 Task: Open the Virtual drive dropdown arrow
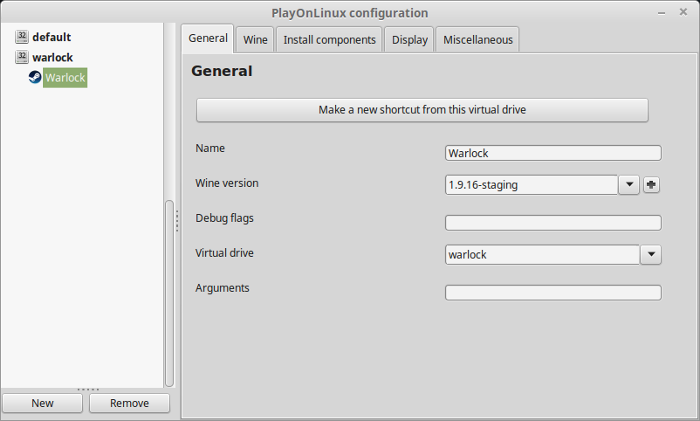pos(651,254)
